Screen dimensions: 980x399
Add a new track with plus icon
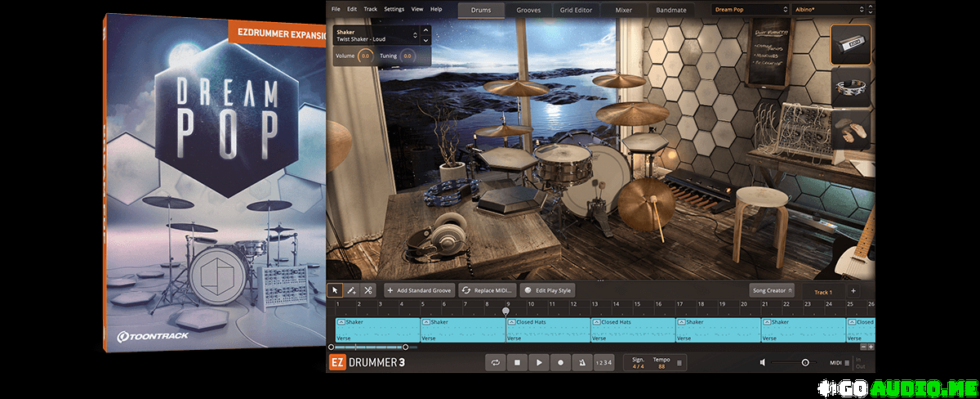click(x=853, y=291)
